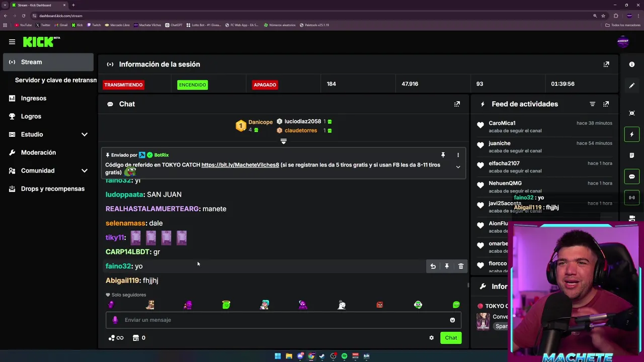Select elfacha2107 entry in activity feed
This screenshot has height=362, width=644.
[x=544, y=167]
